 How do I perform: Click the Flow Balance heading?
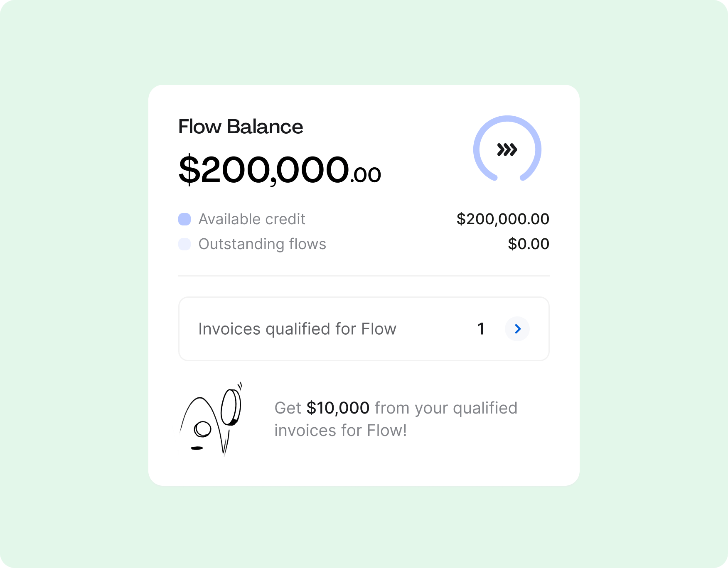241,127
